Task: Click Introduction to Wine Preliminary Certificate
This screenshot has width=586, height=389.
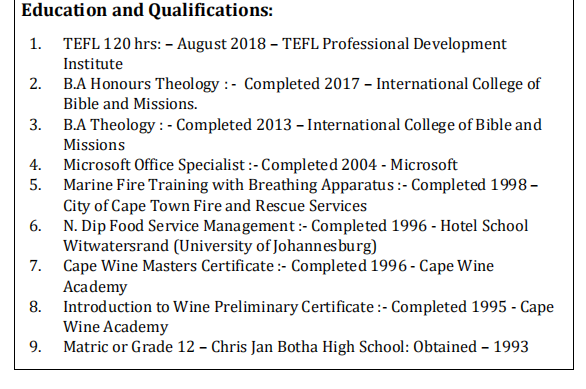Action: [218, 307]
